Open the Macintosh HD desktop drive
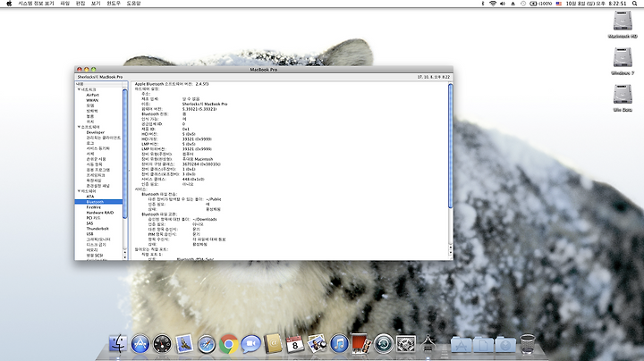This screenshot has width=644, height=361. coord(623,21)
